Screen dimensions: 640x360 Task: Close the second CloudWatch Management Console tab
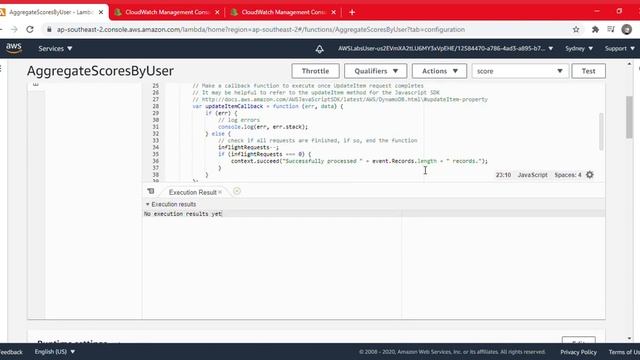[333, 12]
